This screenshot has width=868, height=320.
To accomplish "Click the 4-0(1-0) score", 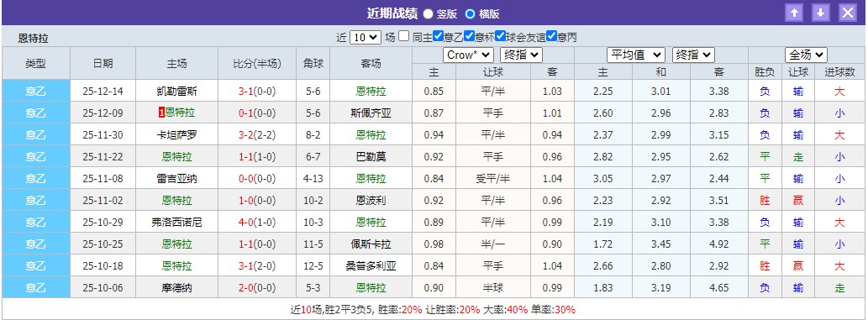I will pos(257,223).
